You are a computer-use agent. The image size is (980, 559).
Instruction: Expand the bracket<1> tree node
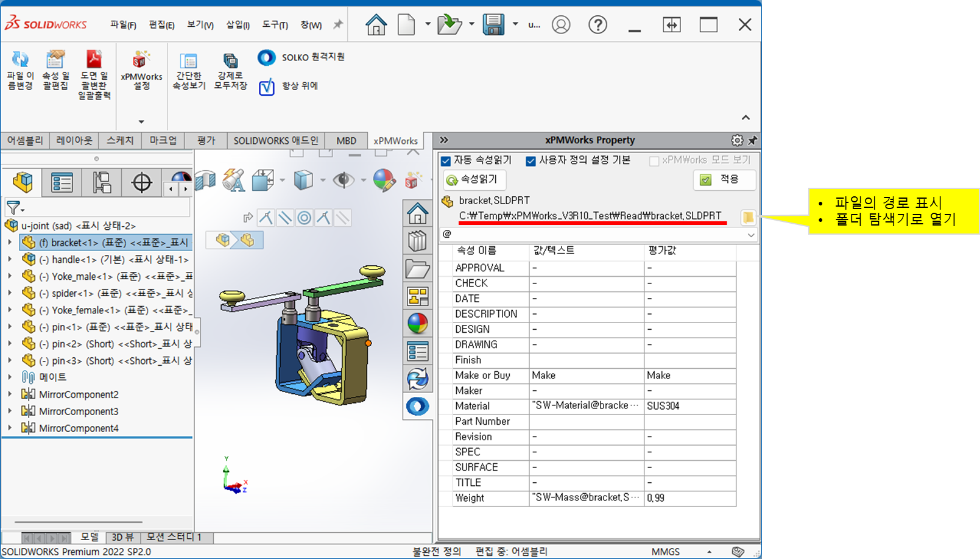click(10, 243)
